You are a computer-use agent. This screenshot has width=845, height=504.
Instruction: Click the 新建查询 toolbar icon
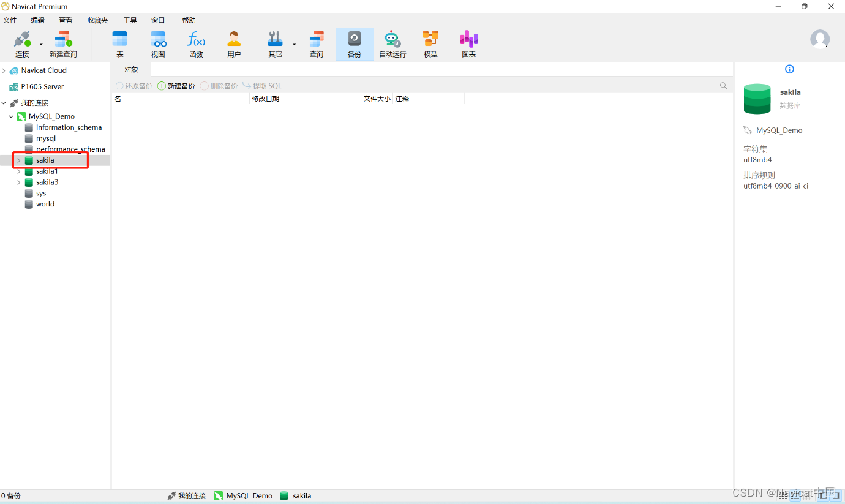[x=63, y=39]
